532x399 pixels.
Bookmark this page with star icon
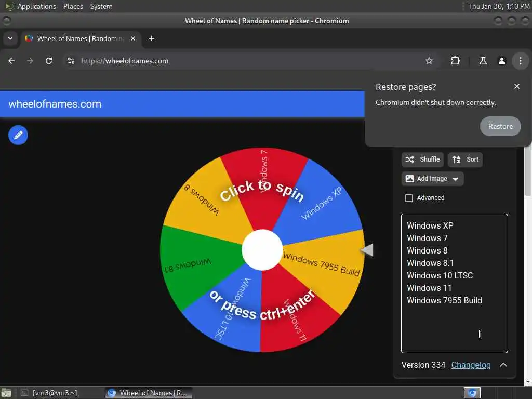click(x=429, y=61)
